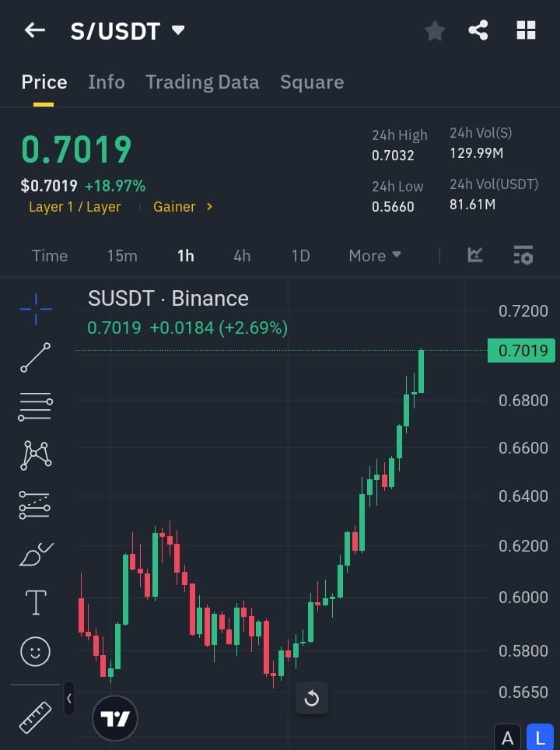Open the Layer 1 / Layer category link
This screenshot has width=560, height=750.
click(75, 207)
